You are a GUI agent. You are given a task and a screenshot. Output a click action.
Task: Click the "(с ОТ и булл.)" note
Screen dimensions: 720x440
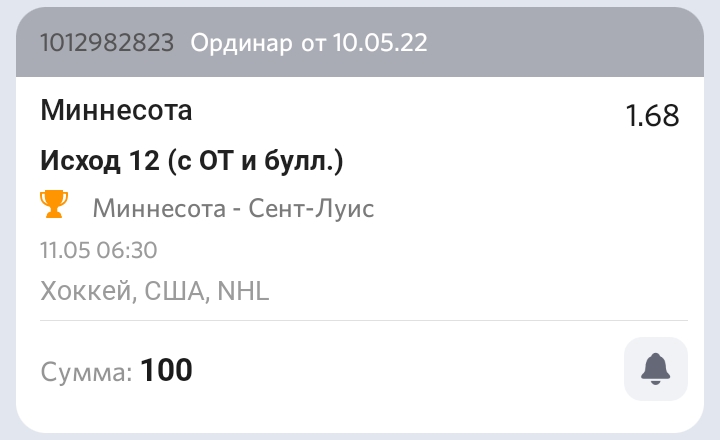tap(254, 160)
